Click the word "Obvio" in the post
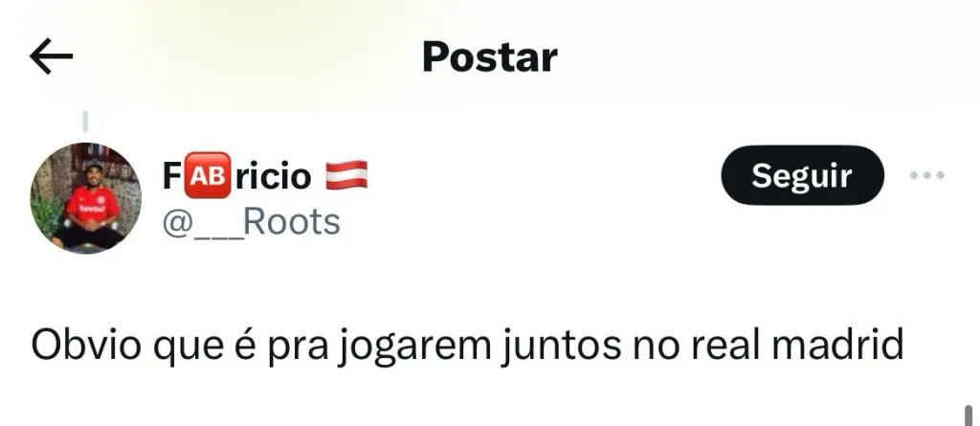The width and height of the screenshot is (980, 426). 86,344
